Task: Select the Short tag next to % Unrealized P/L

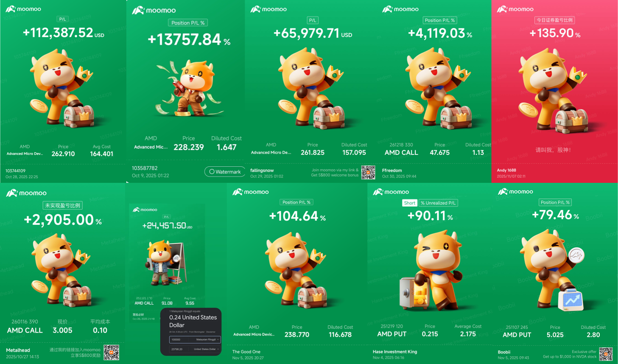Action: 410,203
